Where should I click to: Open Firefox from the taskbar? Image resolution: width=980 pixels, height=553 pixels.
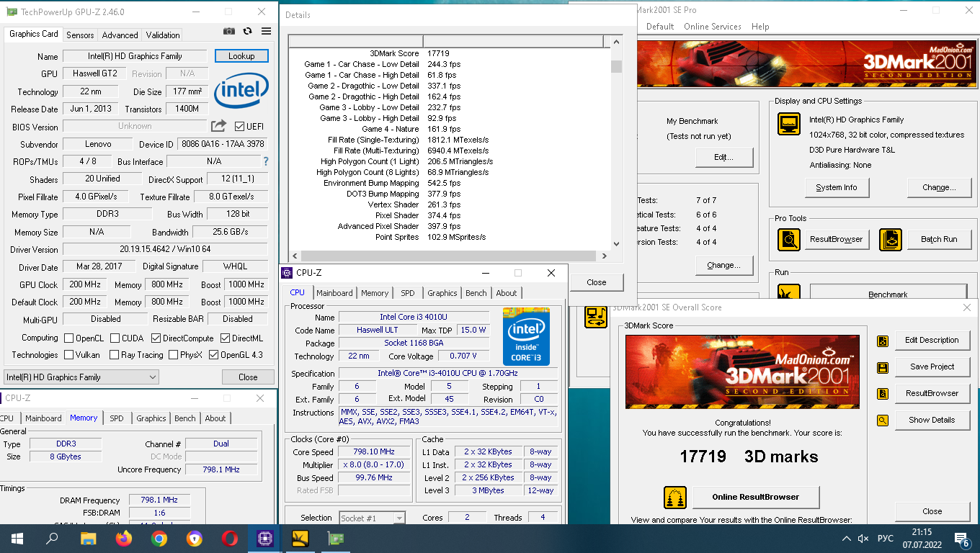(124, 539)
